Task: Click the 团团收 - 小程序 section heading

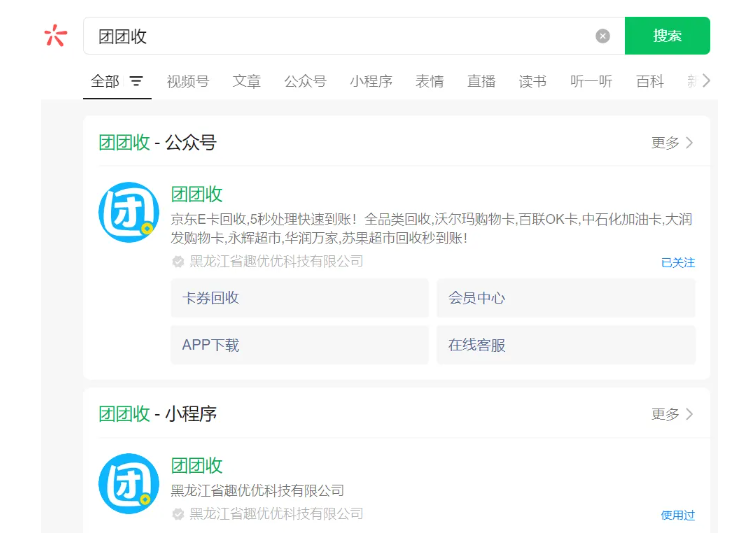Action: pyautogui.click(x=158, y=414)
